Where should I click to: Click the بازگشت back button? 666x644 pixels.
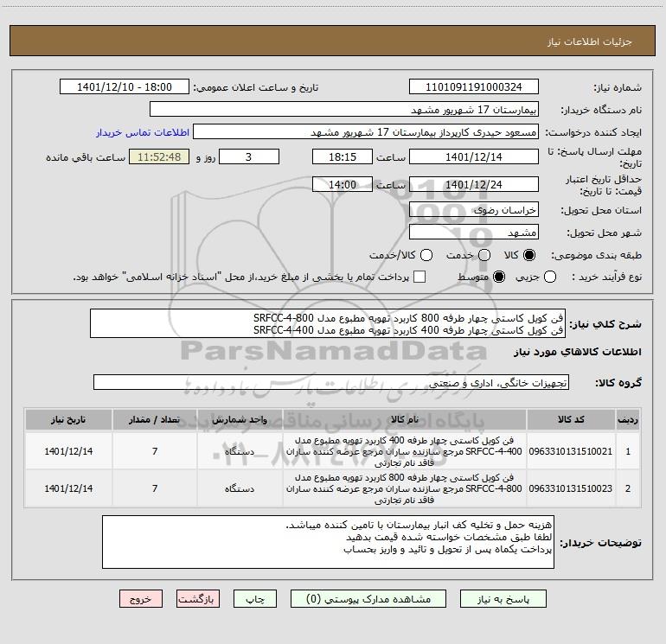[x=198, y=598]
